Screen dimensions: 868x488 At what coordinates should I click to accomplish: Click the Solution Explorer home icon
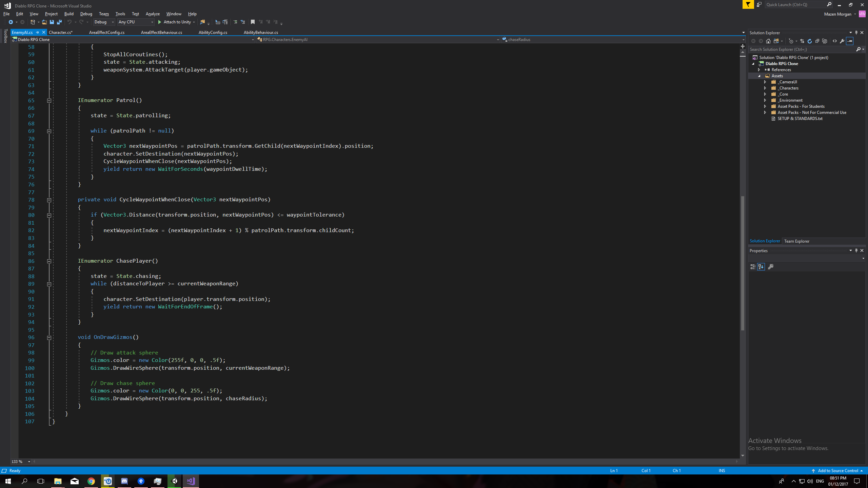point(768,41)
